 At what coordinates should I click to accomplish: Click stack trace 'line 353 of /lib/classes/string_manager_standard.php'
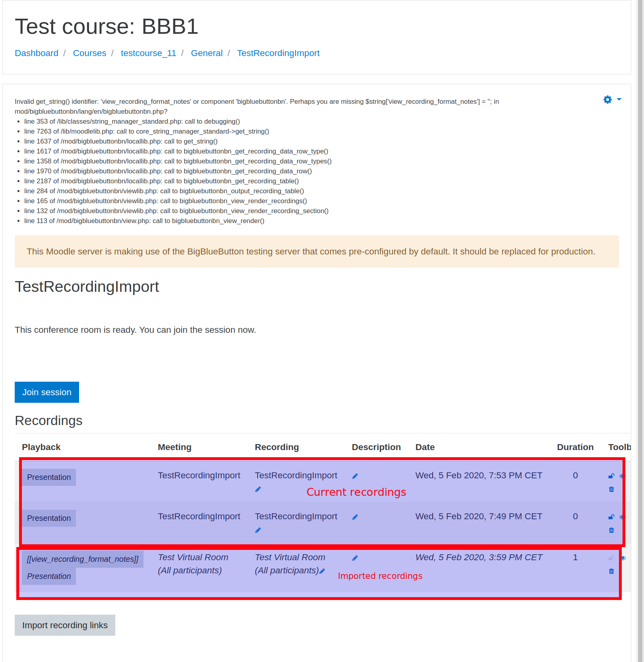click(x=132, y=121)
